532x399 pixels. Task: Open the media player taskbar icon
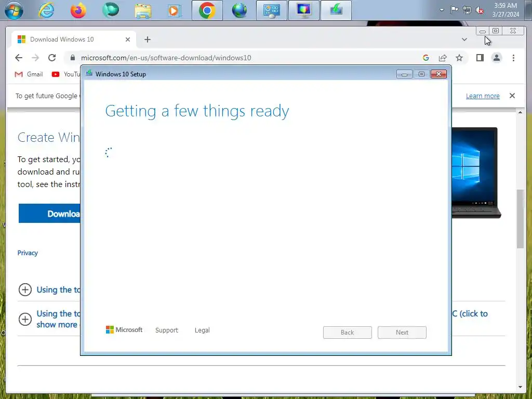point(174,10)
